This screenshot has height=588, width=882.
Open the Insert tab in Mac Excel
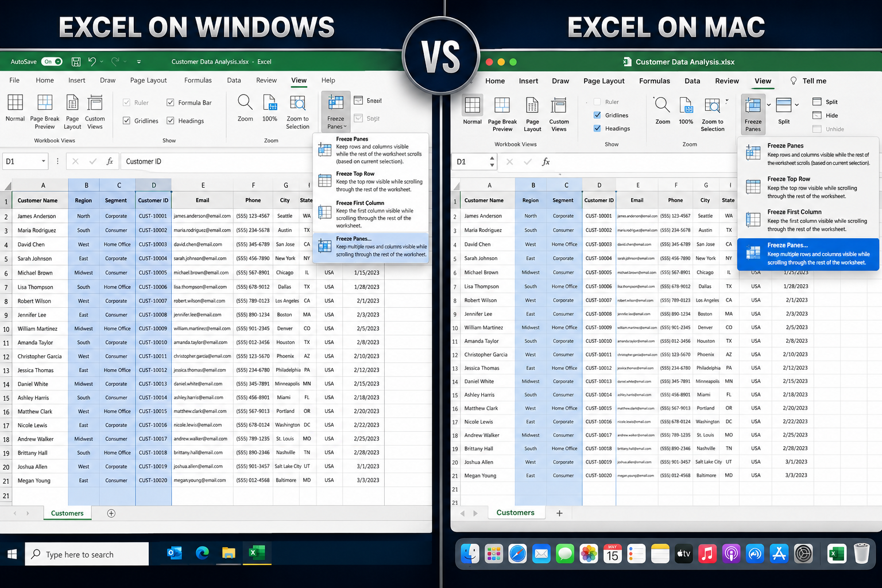[528, 81]
